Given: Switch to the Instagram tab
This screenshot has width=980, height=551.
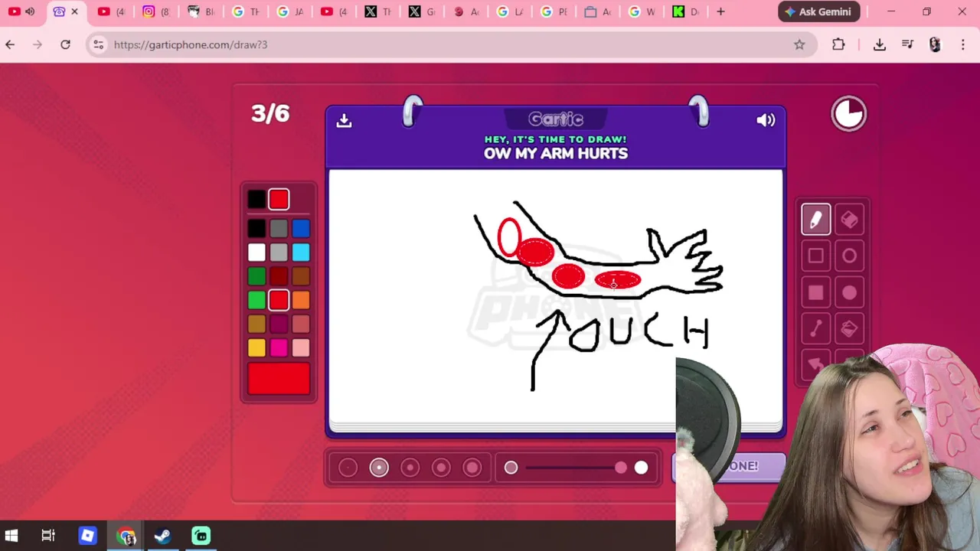Looking at the screenshot, I should coord(155,11).
